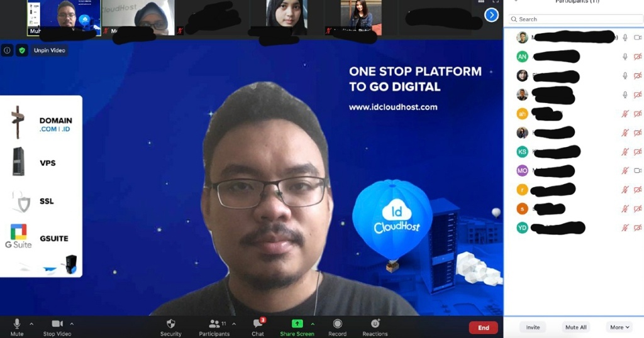The image size is (644, 338).
Task: Open the Security shield menu in toolbar
Action: pyautogui.click(x=171, y=327)
